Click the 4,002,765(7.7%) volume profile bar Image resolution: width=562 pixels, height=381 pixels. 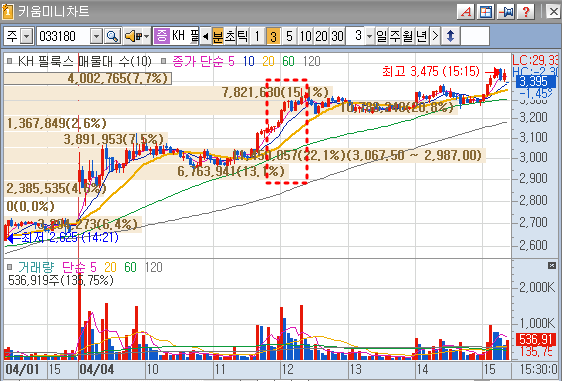tap(88, 78)
